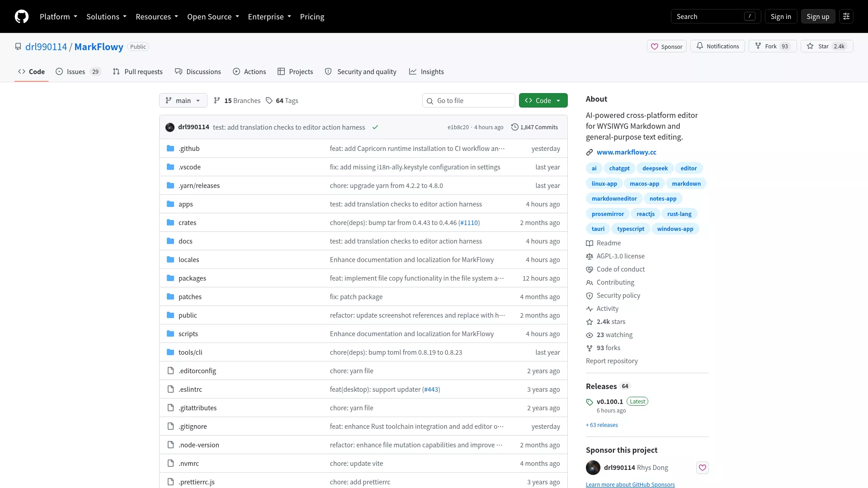Click the Readme book icon
868x488 pixels.
590,243
